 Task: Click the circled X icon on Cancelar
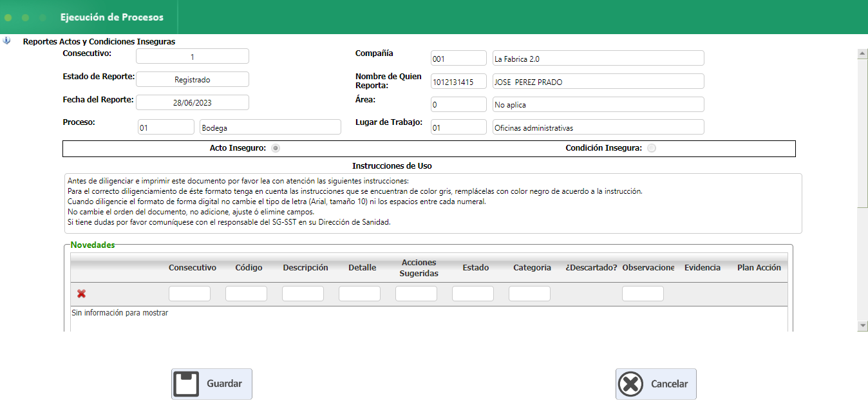tap(630, 384)
